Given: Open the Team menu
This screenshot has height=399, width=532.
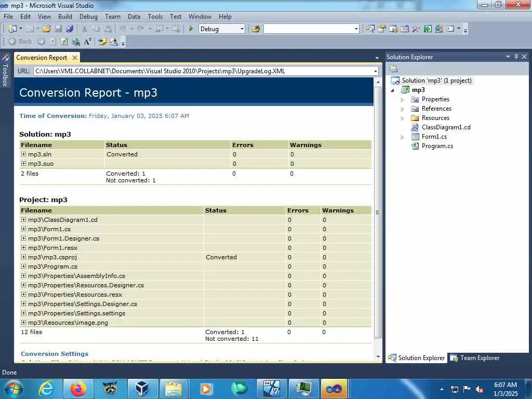Looking at the screenshot, I should tap(112, 16).
